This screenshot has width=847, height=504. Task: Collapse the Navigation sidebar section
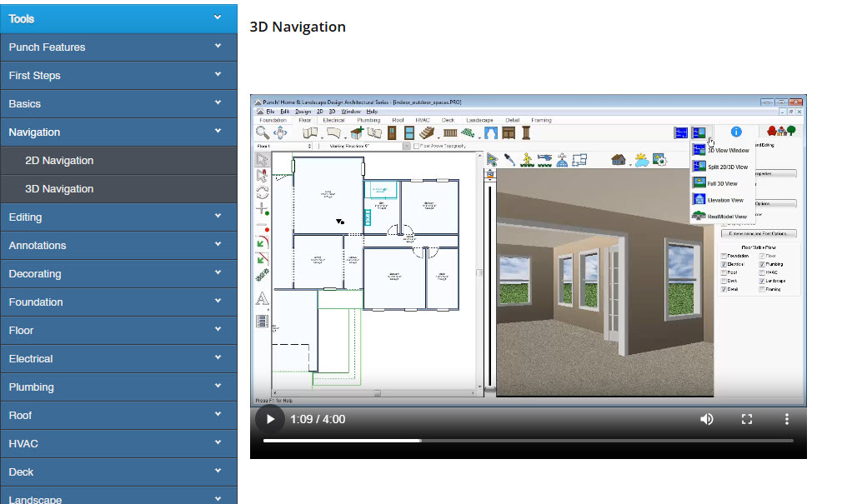[x=118, y=132]
